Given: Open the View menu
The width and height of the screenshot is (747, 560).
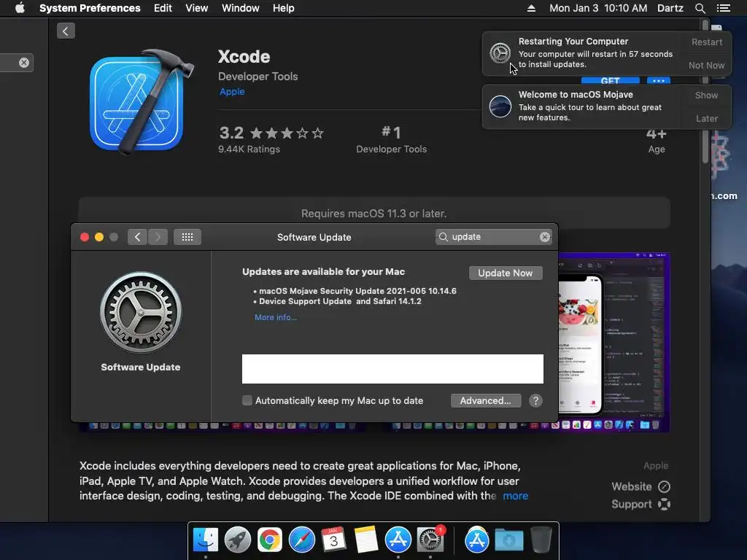Looking at the screenshot, I should pyautogui.click(x=196, y=8).
